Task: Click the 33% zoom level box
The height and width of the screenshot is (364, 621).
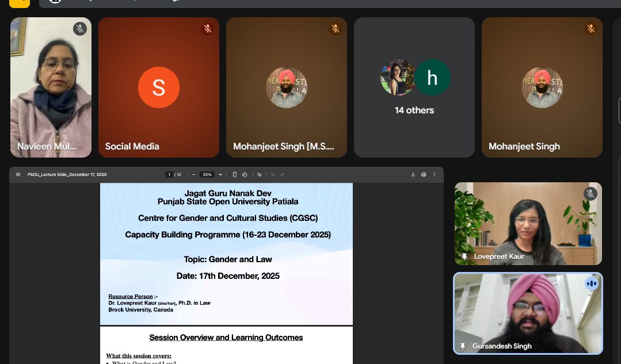Action: tap(207, 174)
